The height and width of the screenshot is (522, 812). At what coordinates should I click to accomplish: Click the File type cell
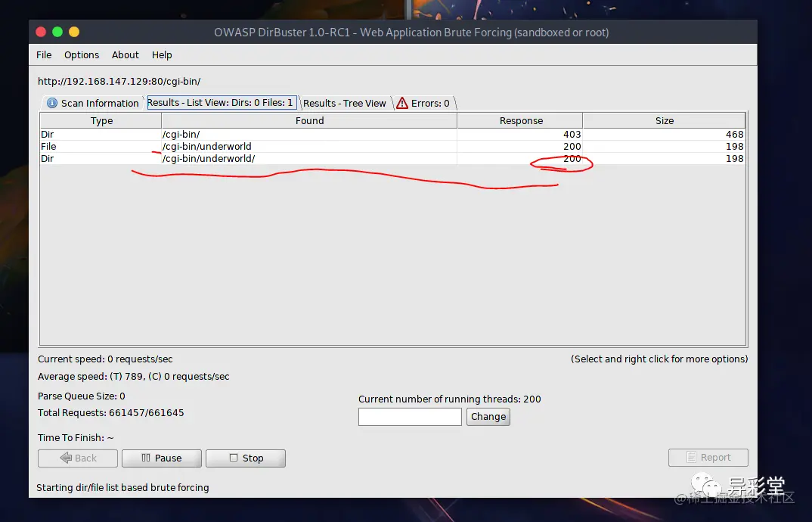click(101, 146)
